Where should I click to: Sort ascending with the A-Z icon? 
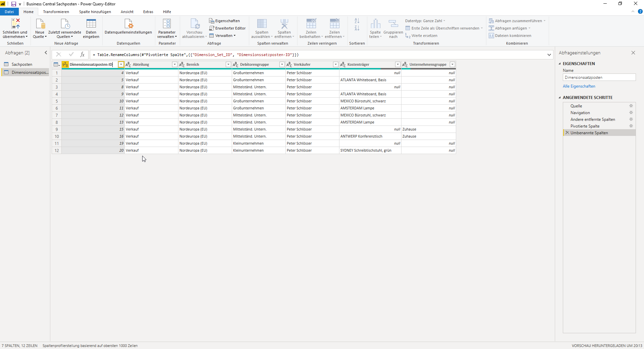click(357, 21)
